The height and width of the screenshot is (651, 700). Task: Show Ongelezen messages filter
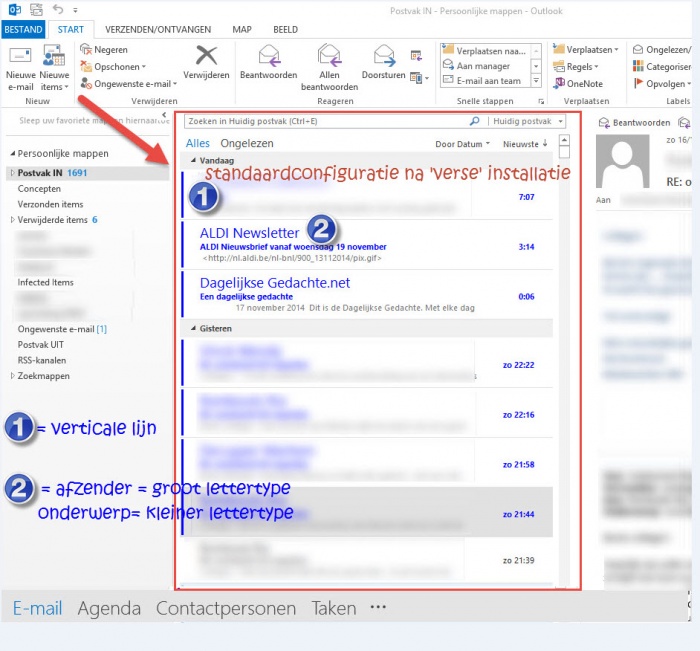pos(247,143)
